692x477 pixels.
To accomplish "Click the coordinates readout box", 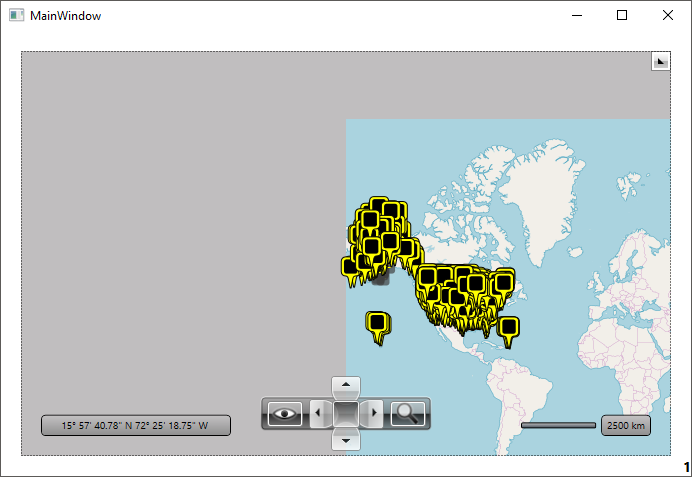I will [136, 425].
